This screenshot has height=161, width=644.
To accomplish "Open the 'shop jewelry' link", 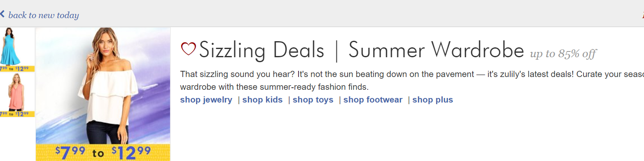I will click(x=206, y=100).
